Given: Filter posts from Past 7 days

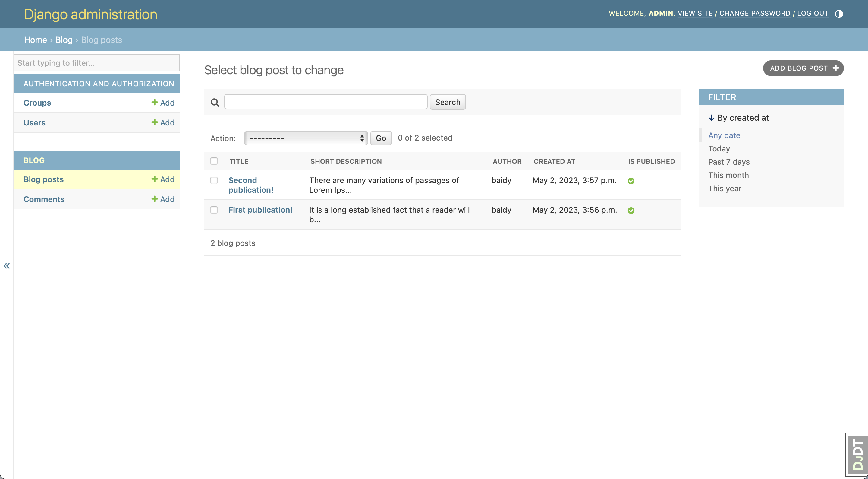Looking at the screenshot, I should click(x=728, y=162).
